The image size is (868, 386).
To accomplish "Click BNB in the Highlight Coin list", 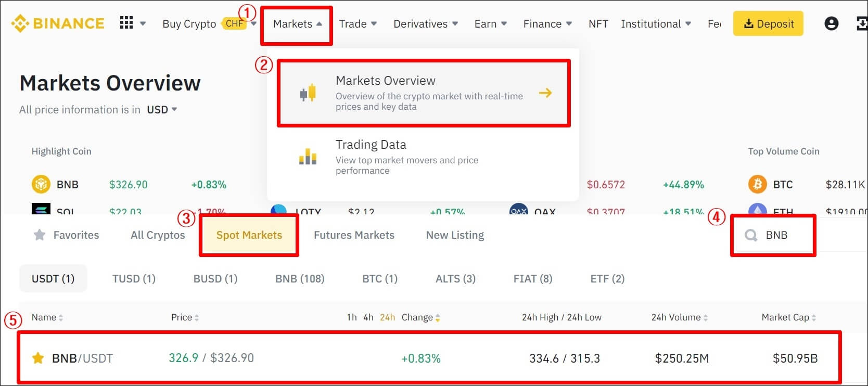I will 68,185.
